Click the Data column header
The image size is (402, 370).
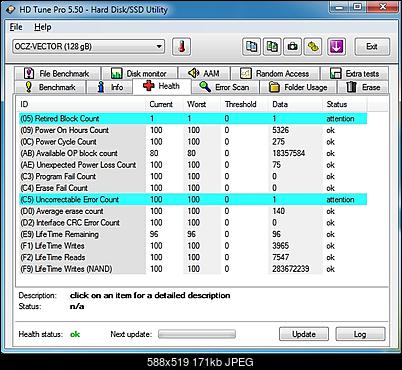(x=295, y=104)
